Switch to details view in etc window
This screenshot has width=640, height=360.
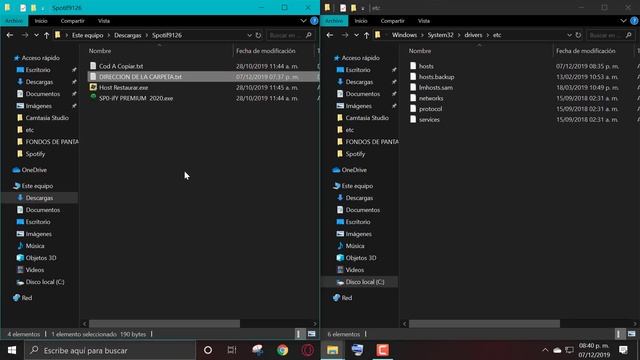point(619,334)
